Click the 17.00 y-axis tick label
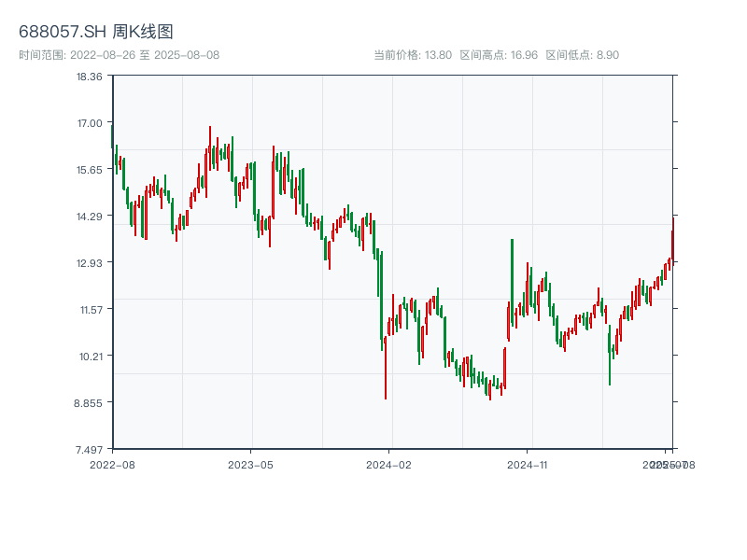 click(90, 123)
